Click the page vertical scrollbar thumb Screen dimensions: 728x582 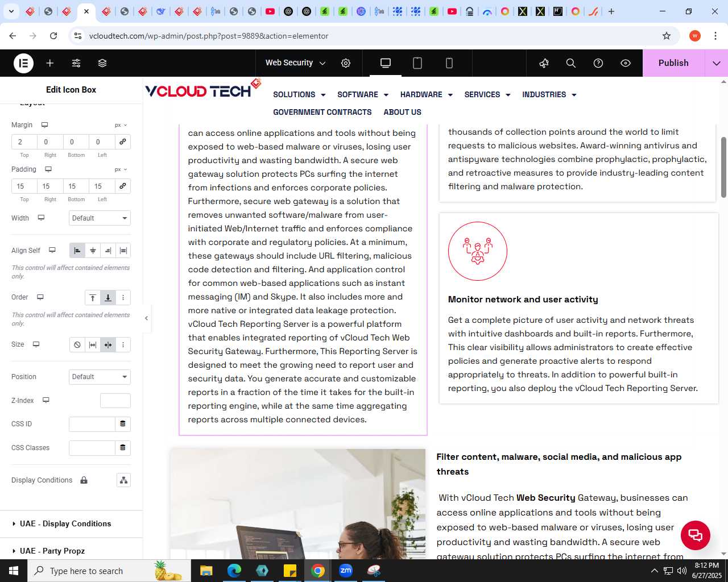point(723,168)
